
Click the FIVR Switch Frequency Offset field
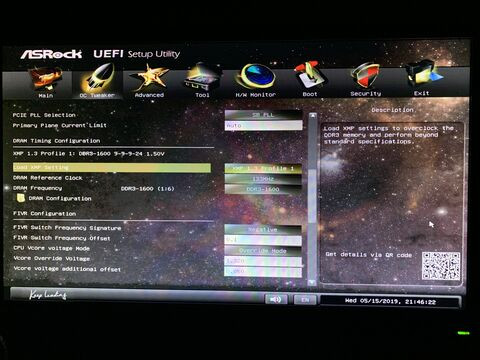click(263, 240)
